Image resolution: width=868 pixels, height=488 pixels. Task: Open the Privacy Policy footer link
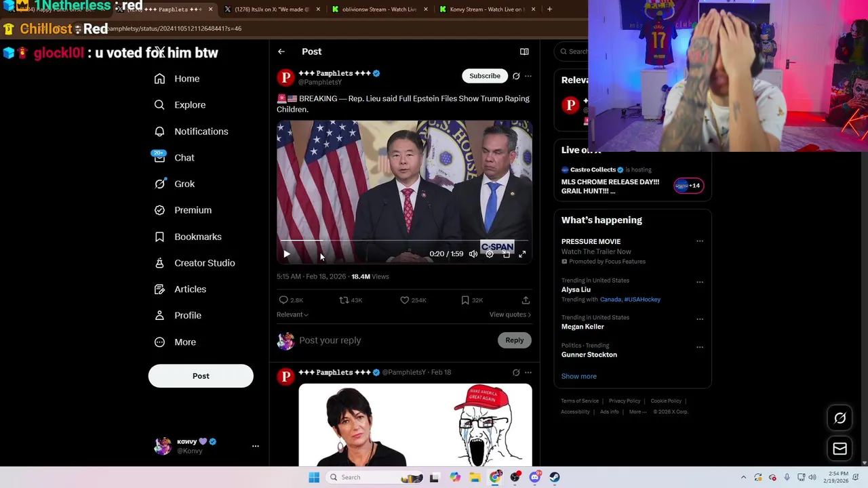(x=625, y=401)
